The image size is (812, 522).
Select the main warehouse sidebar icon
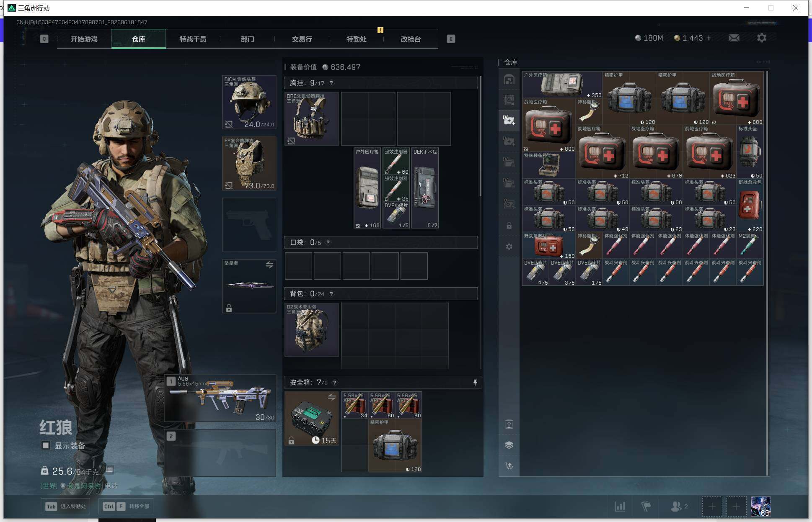(x=509, y=80)
